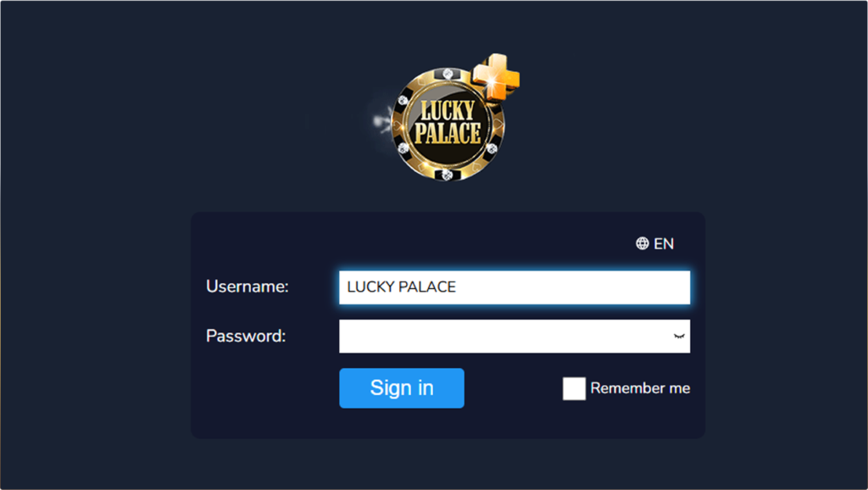Click the LUCKY PALACE text in username box

tap(401, 287)
